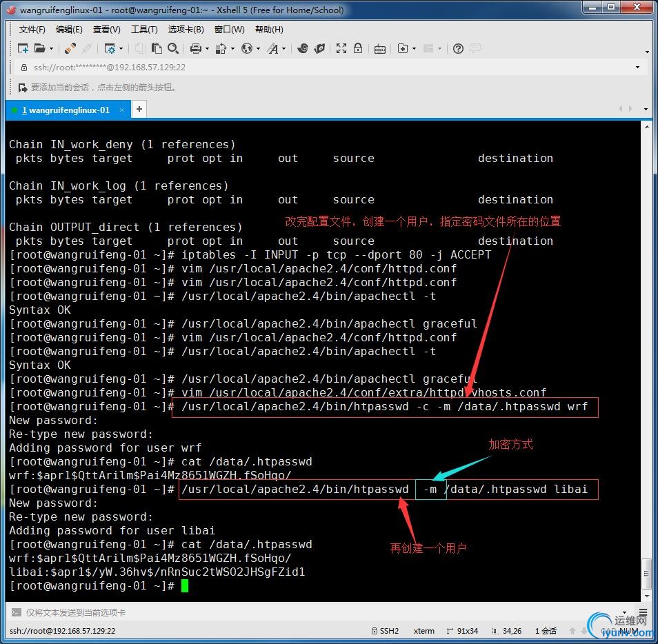This screenshot has width=658, height=644.
Task: Open the 查看(V) menu
Action: point(107,30)
